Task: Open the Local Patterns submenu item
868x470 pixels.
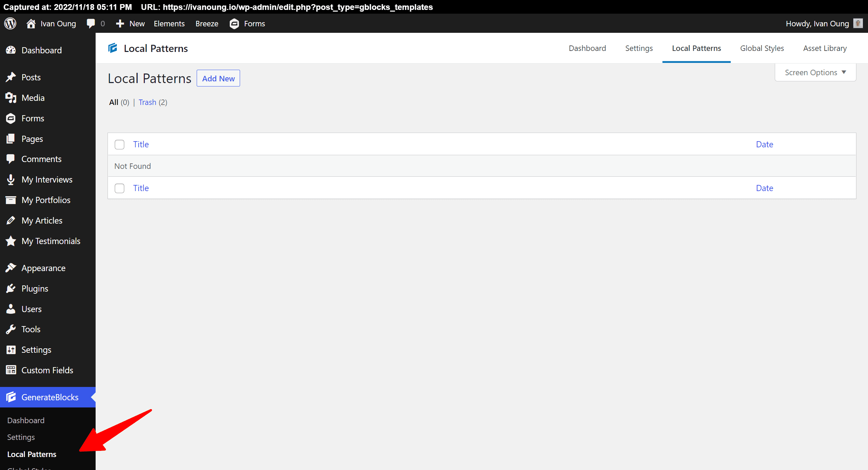Action: click(x=32, y=454)
